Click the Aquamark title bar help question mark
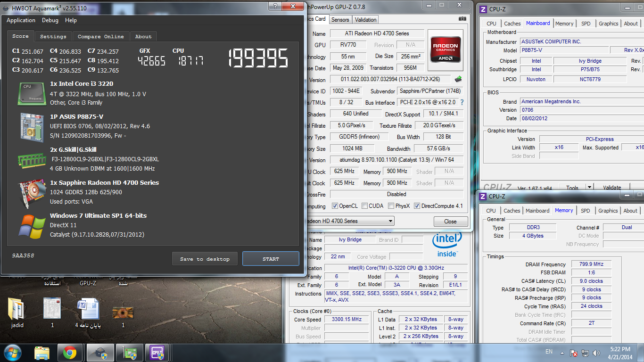The height and width of the screenshot is (362, 644). [x=275, y=6]
